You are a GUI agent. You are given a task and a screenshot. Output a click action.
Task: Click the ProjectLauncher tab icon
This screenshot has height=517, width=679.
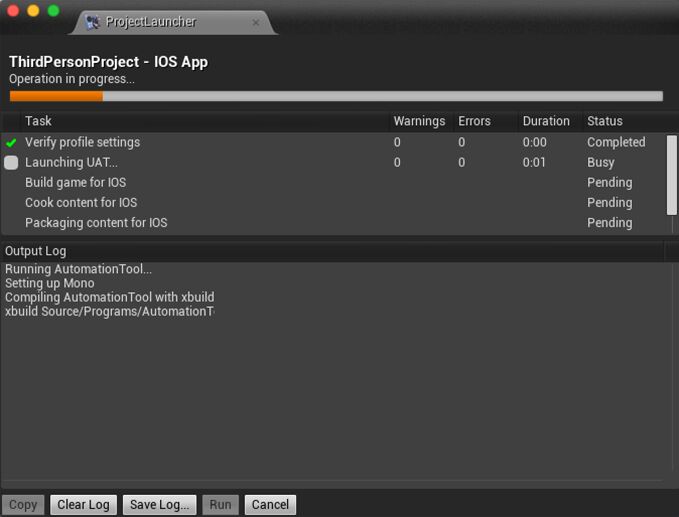click(92, 22)
